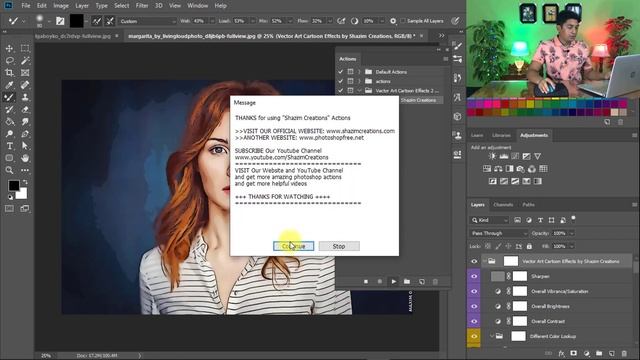
Task: Open the brush preset picker dropdown
Action: (x=49, y=21)
